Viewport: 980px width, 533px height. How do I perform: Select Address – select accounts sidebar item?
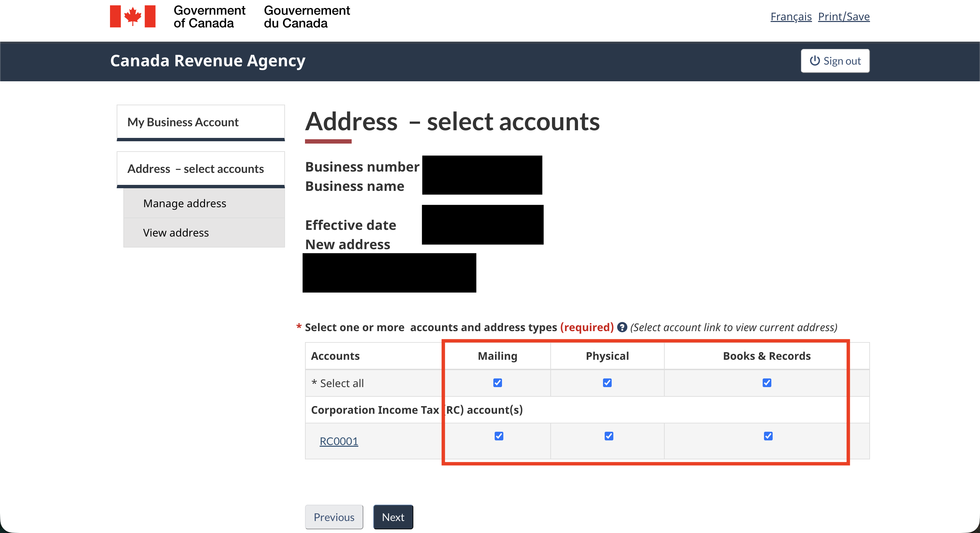(x=200, y=169)
